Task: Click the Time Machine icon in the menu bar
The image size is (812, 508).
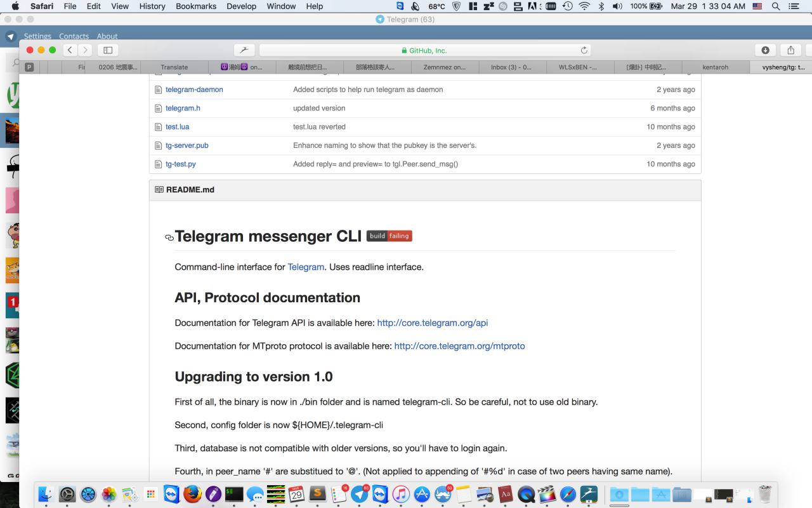Action: click(568, 6)
